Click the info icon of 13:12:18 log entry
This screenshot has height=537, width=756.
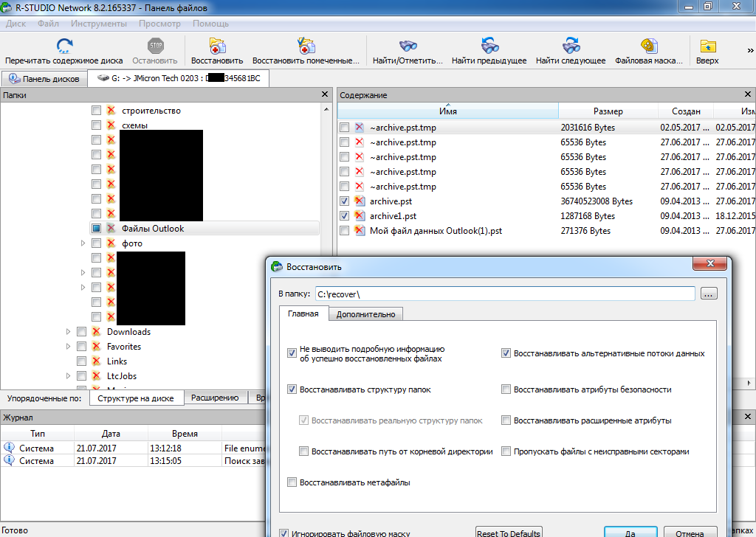9,448
